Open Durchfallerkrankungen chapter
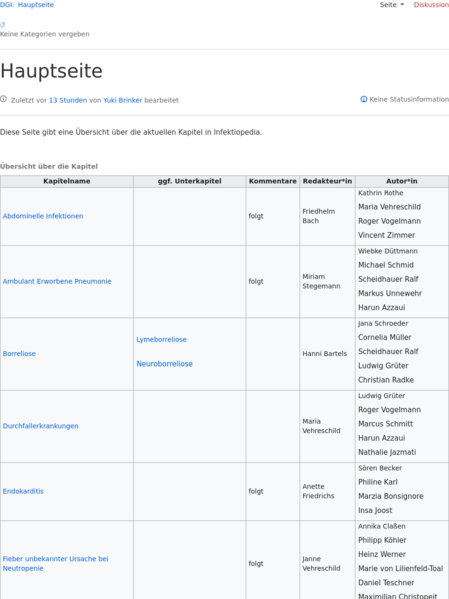 click(41, 426)
